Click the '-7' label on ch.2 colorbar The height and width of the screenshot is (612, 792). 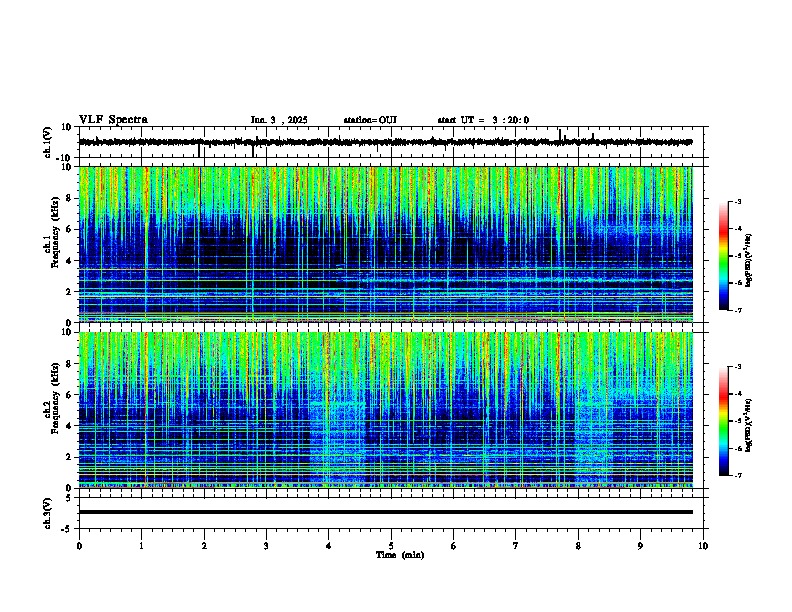pyautogui.click(x=738, y=476)
